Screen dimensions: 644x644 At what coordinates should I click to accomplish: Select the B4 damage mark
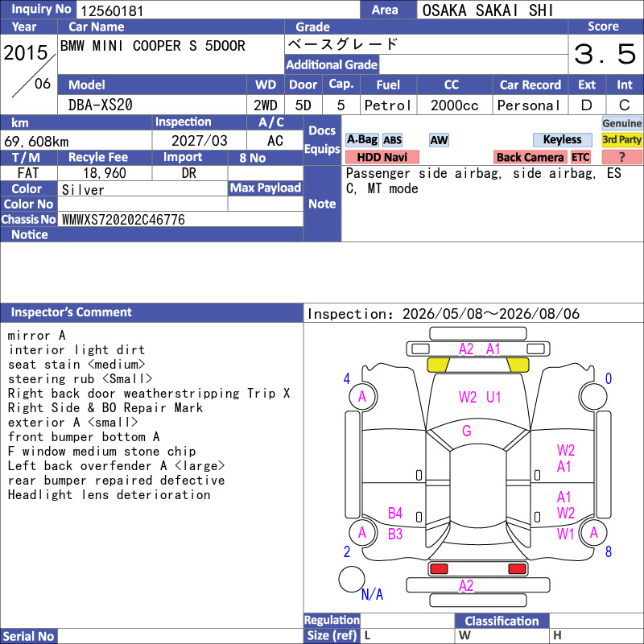pos(394,514)
